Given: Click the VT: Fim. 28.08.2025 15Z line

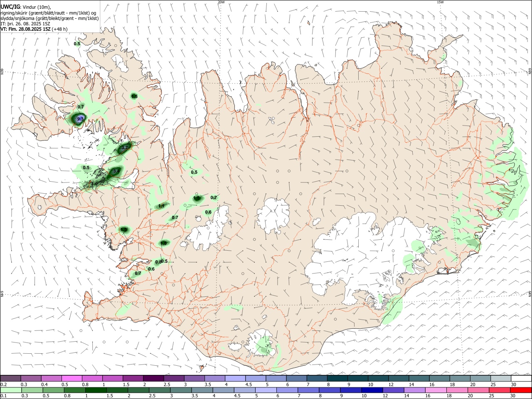Looking at the screenshot, I should tap(26, 29).
